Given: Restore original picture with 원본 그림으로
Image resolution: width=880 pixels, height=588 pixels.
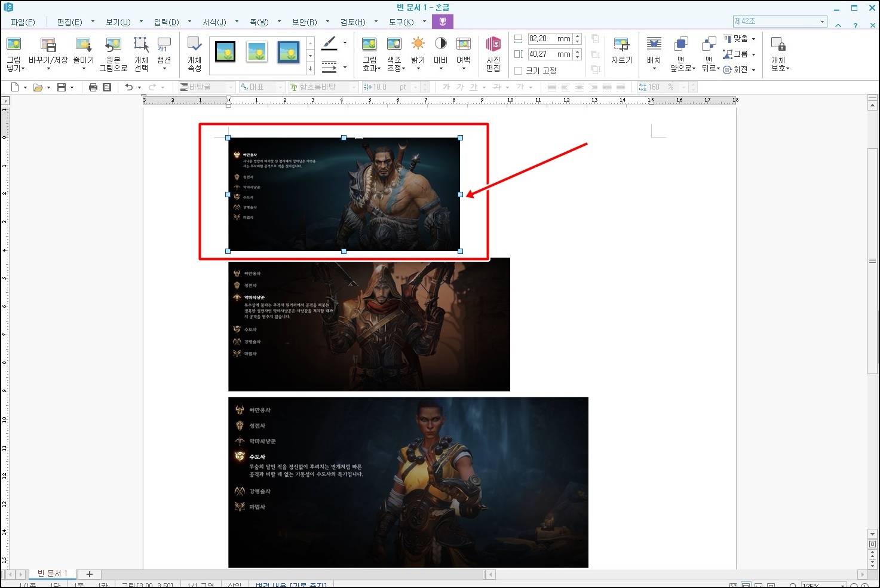Looking at the screenshot, I should [x=113, y=54].
